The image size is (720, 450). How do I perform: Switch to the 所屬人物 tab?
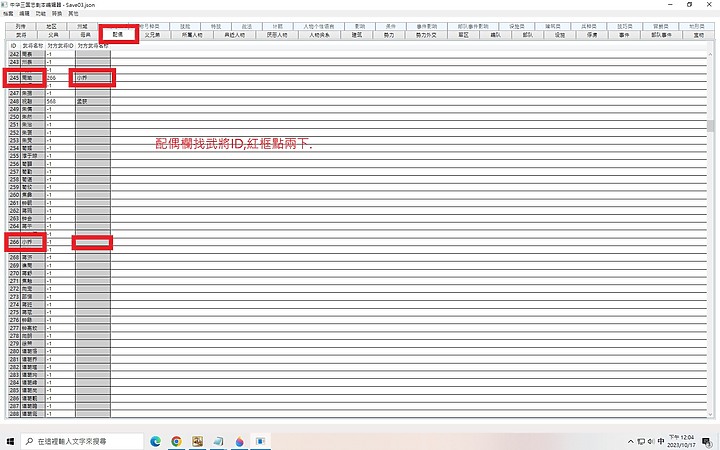click(x=192, y=35)
